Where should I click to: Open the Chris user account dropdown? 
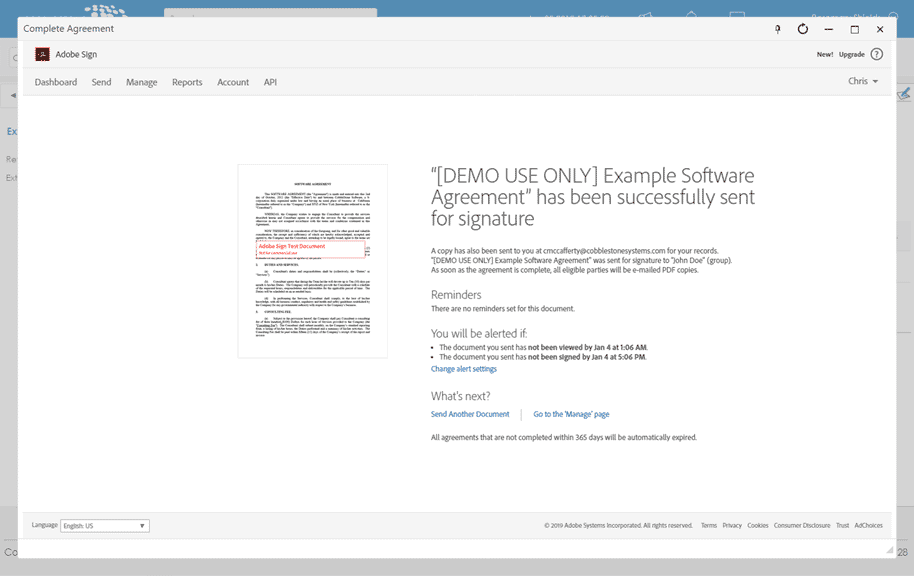point(862,81)
